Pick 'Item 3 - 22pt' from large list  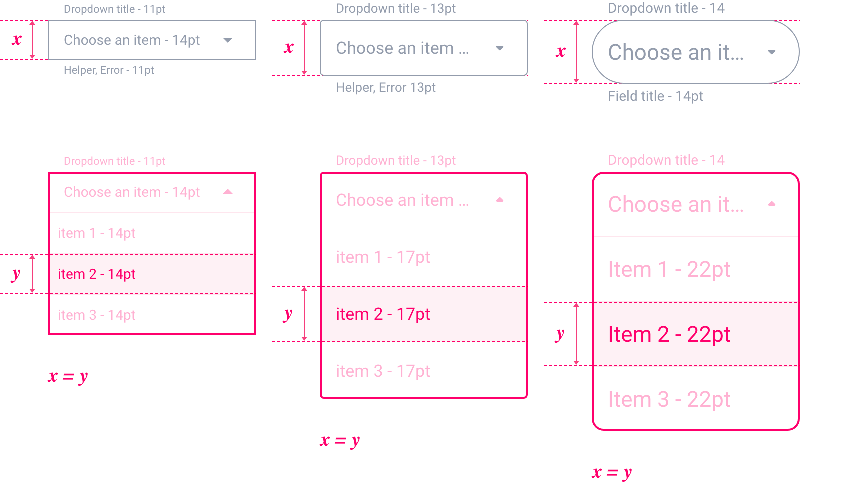pyautogui.click(x=669, y=399)
